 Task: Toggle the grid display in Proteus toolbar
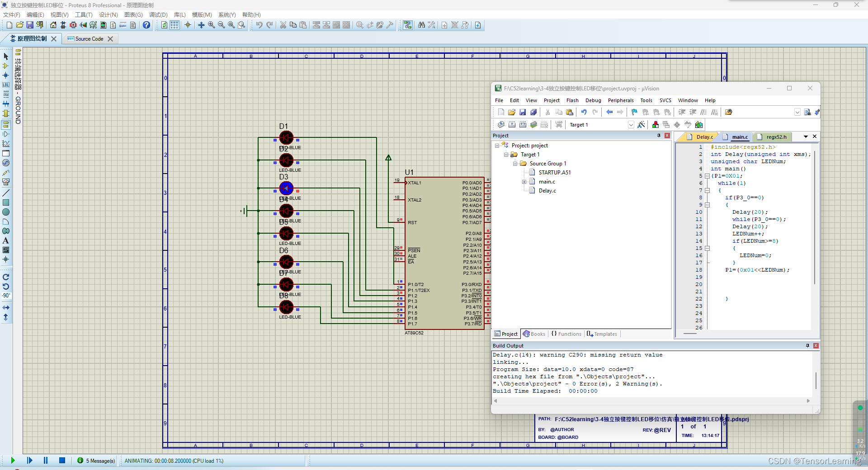coord(175,25)
